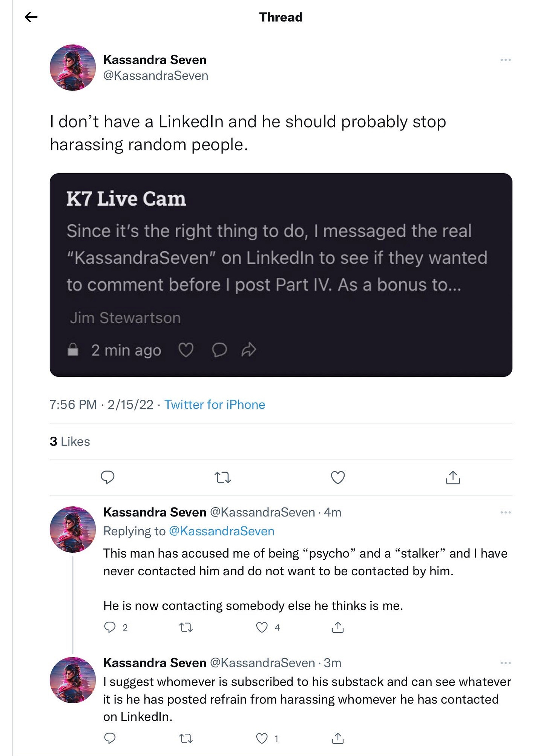Like the embedded K7 Live Cam post

pos(186,350)
